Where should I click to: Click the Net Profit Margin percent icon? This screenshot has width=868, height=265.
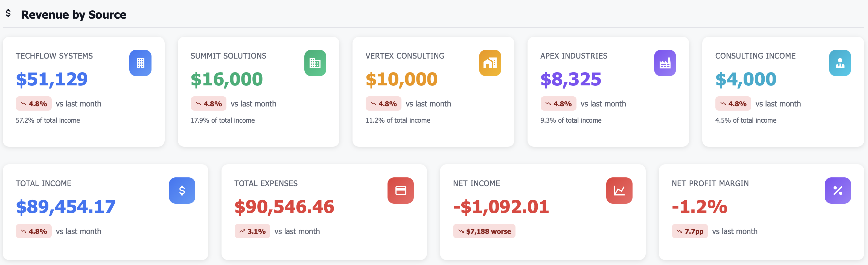pyautogui.click(x=838, y=191)
